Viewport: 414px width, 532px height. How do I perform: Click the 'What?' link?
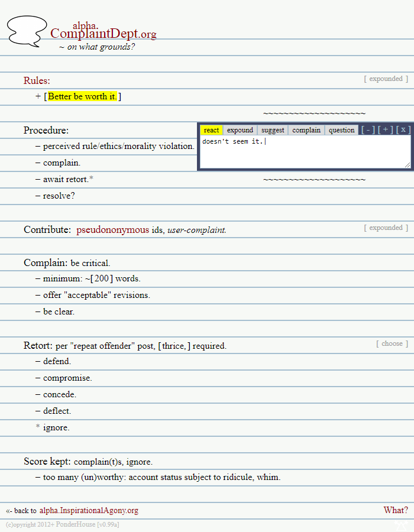coord(395,510)
